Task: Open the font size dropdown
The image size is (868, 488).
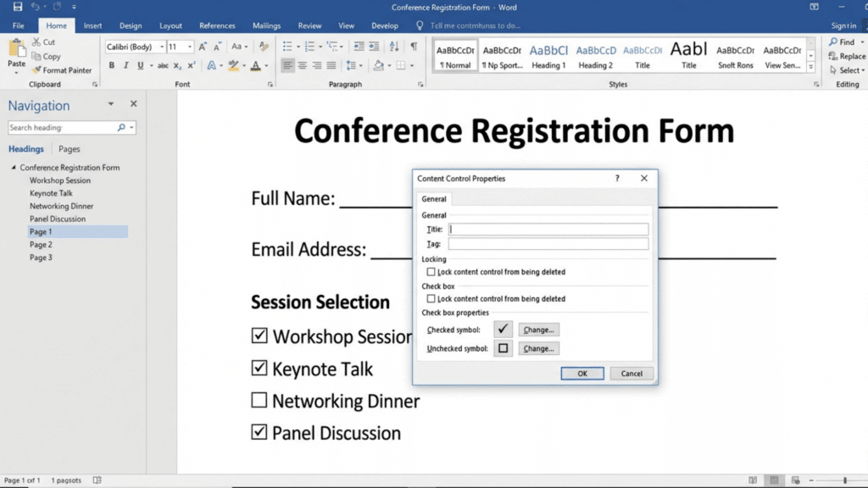Action: [190, 47]
